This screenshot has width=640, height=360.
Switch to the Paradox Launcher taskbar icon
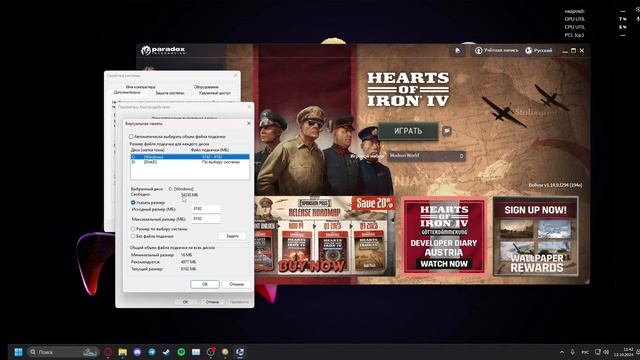tap(240, 352)
